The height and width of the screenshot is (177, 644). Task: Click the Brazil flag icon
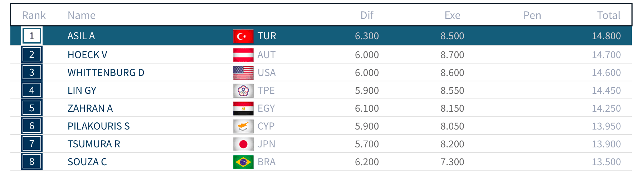tap(243, 162)
